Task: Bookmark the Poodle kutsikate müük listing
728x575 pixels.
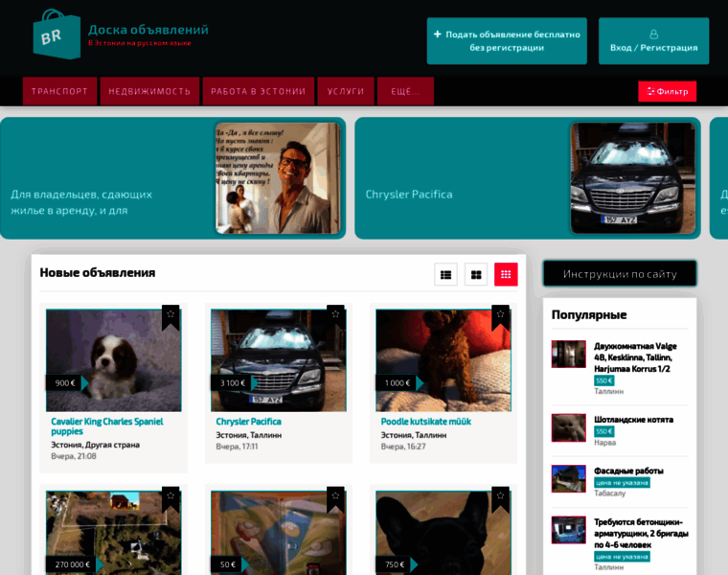Action: click(x=500, y=317)
